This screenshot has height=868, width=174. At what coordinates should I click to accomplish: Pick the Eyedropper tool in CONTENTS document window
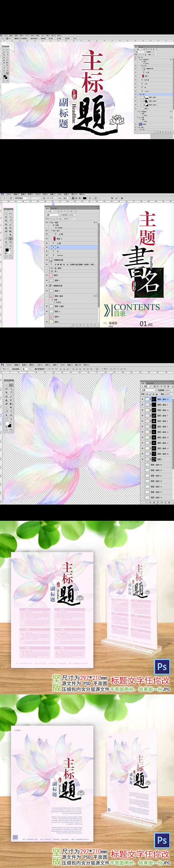[10, 221]
